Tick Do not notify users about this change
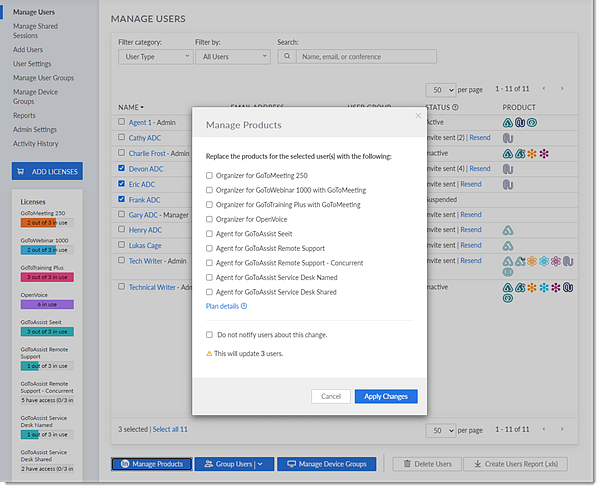 coord(209,335)
